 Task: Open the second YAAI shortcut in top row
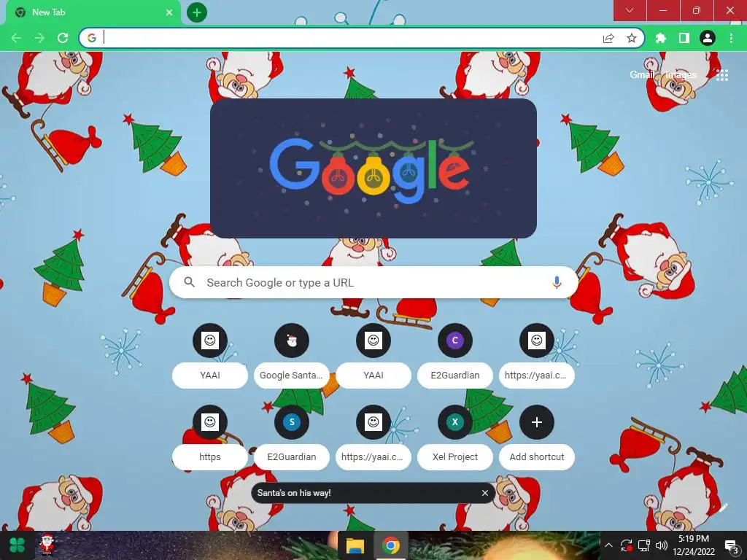pos(373,356)
